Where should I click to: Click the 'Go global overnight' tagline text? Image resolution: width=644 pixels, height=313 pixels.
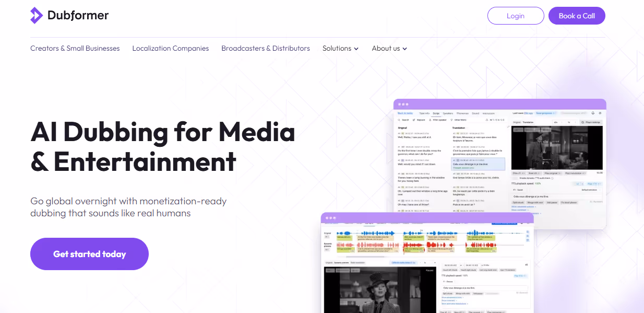[x=128, y=207]
